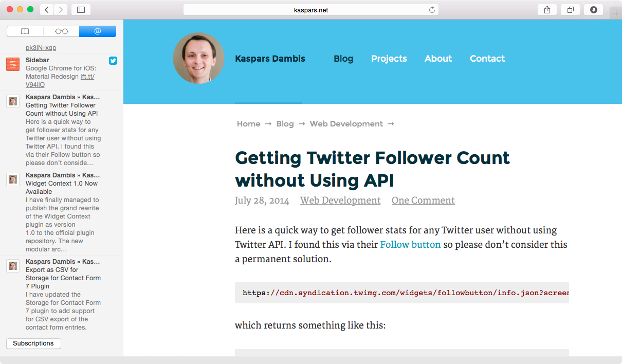Add a new tab with plus button
Viewport: 622px width, 364px height.
point(616,13)
